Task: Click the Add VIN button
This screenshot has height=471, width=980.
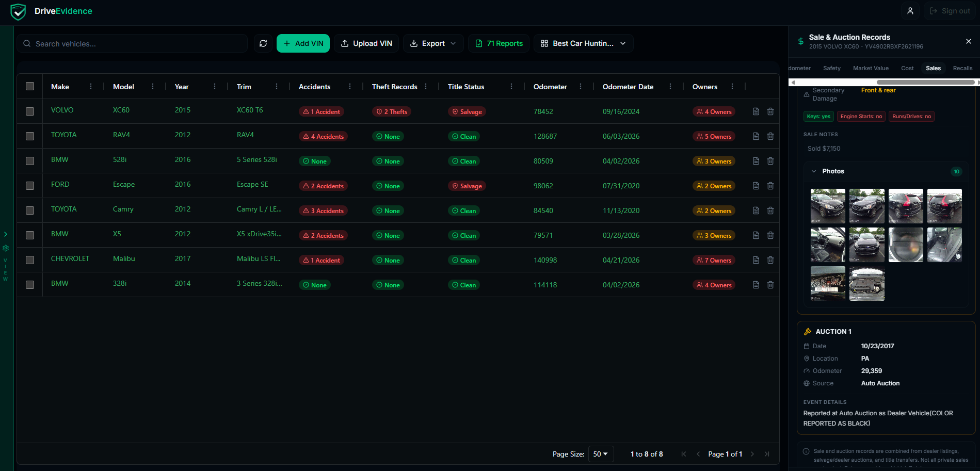Action: click(x=303, y=43)
